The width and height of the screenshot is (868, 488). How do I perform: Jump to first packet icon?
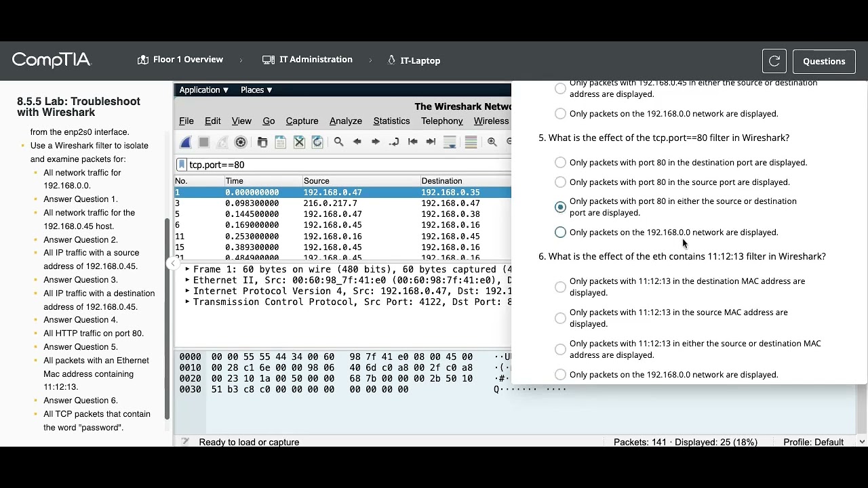(412, 142)
